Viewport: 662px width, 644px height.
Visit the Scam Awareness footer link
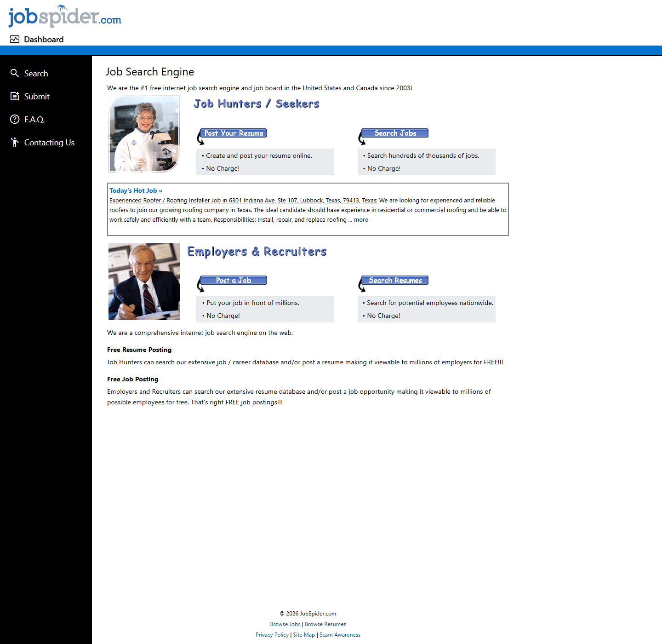point(340,635)
